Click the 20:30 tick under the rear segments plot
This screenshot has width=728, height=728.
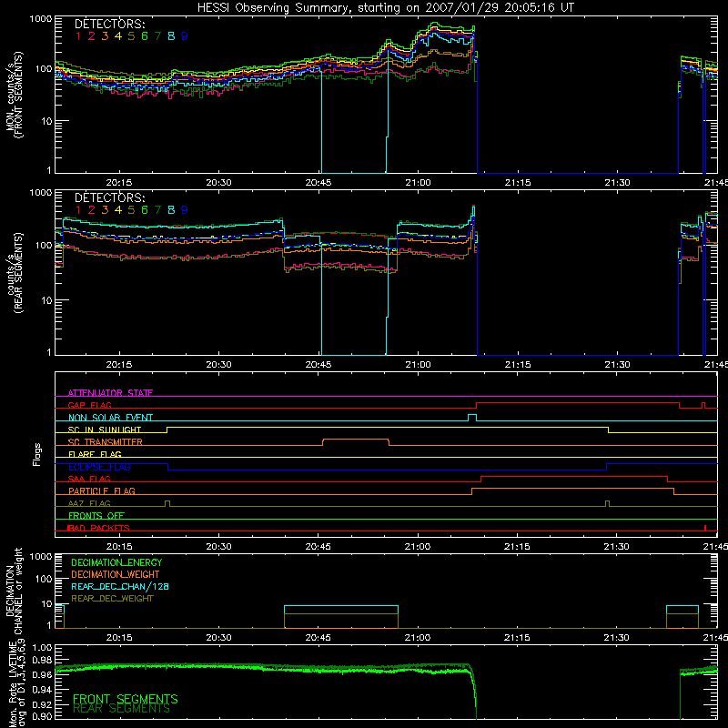218,365
